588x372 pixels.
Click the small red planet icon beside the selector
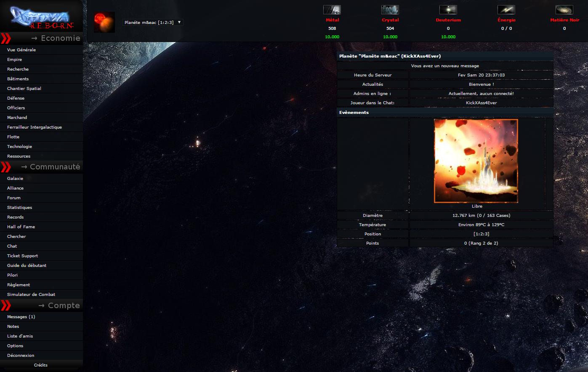[104, 22]
